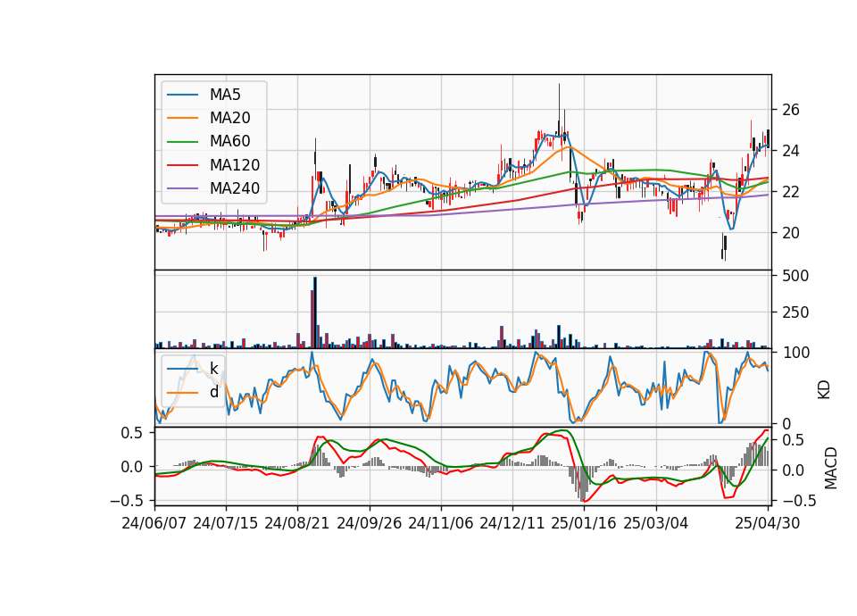Click the d legend label in KD panel
The height and width of the screenshot is (616, 857).
click(x=214, y=392)
